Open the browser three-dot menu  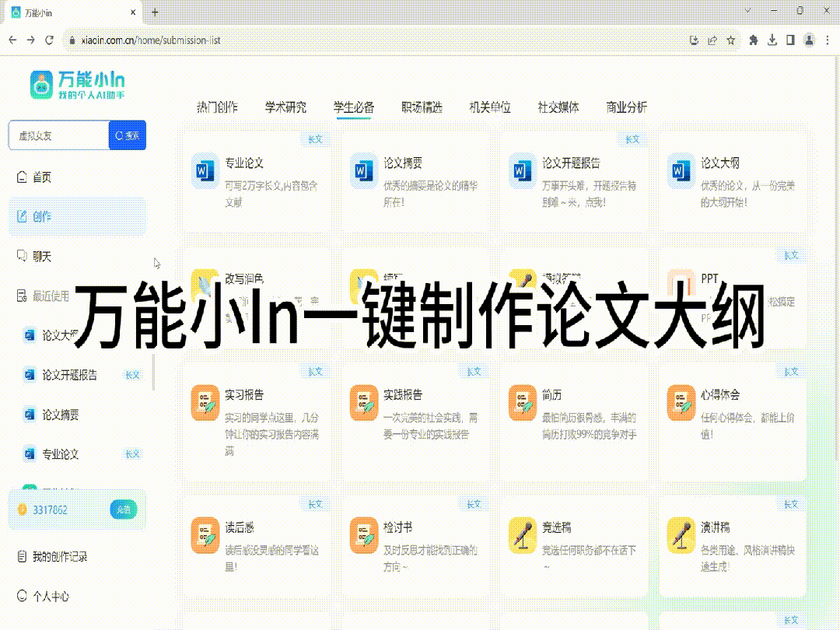pyautogui.click(x=827, y=40)
